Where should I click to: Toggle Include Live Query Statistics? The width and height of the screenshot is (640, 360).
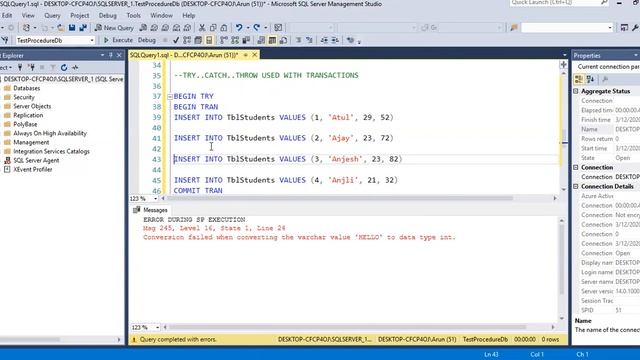pyautogui.click(x=235, y=40)
